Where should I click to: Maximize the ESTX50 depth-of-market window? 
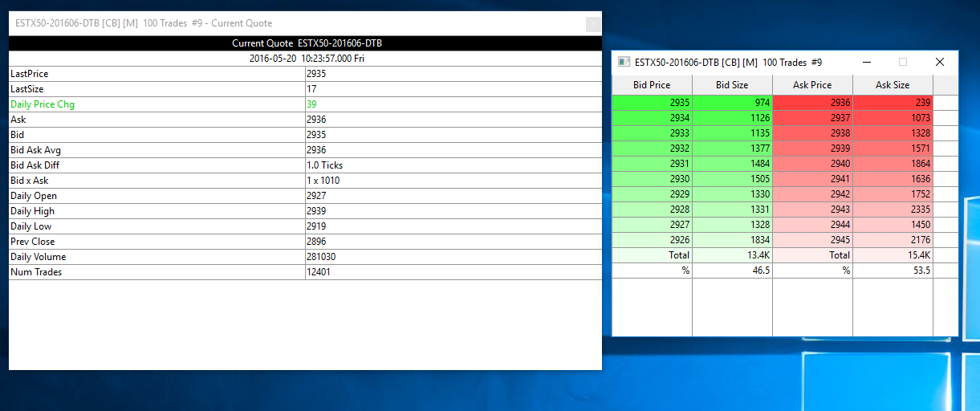pos(903,62)
